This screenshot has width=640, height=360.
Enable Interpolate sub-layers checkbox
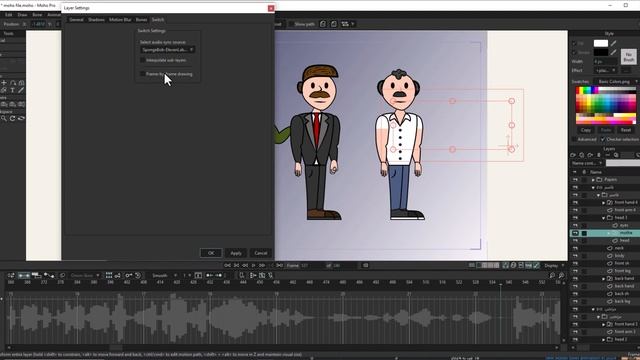click(x=142, y=60)
